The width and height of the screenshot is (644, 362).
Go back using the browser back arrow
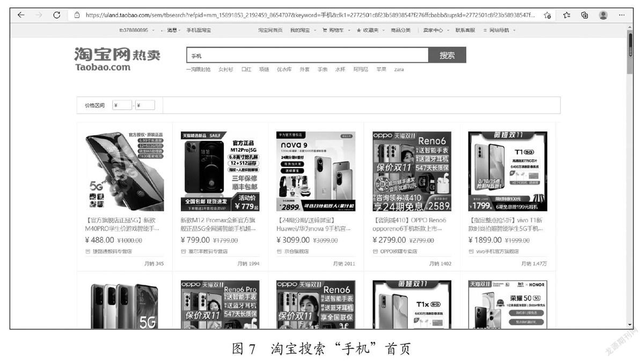tap(20, 15)
